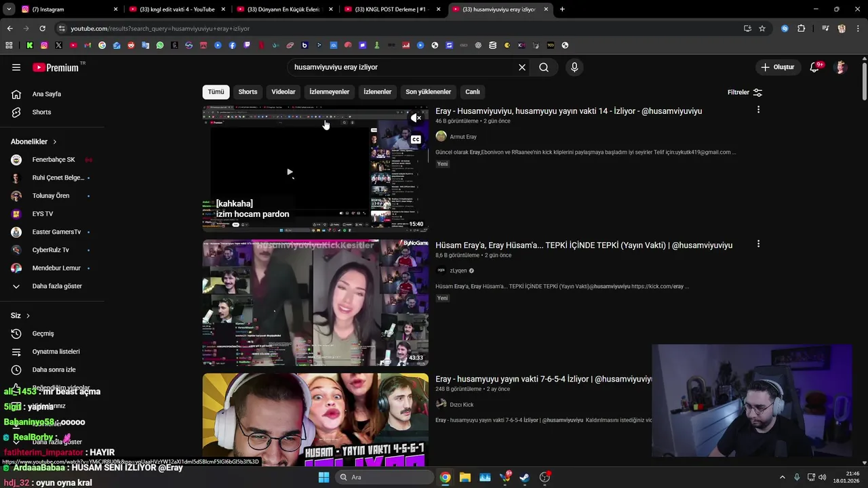Expand the Abonelikler section arrow

[55, 142]
